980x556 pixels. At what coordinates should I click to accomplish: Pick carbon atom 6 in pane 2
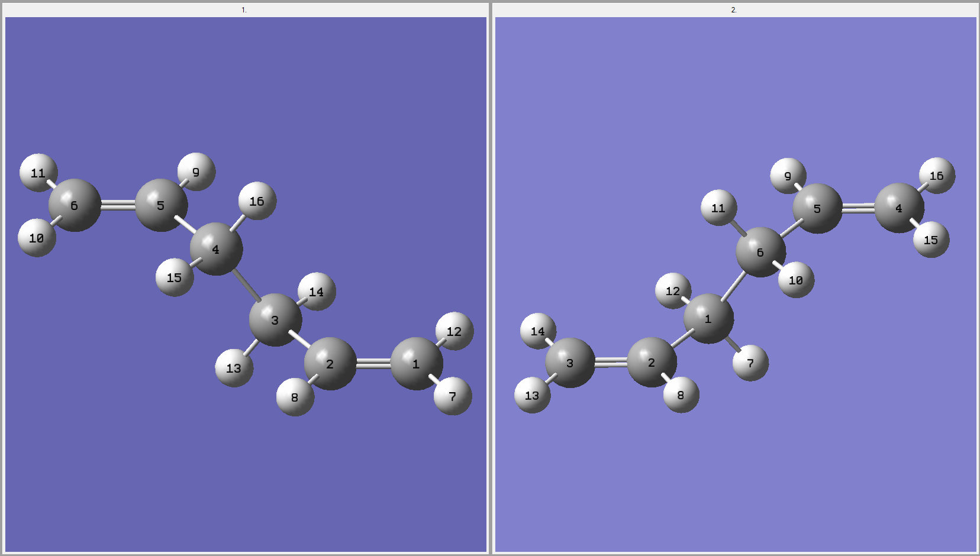tap(761, 252)
